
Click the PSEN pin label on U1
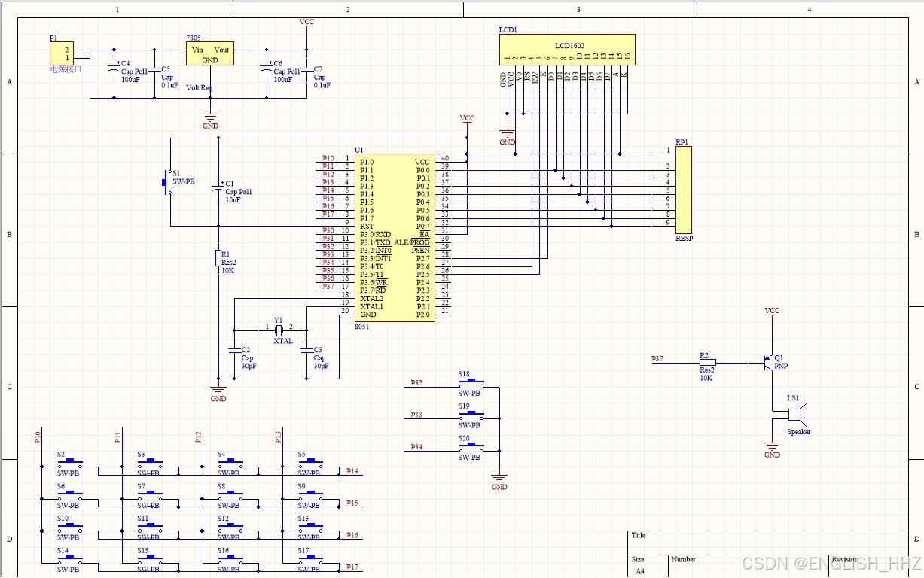tap(421, 251)
